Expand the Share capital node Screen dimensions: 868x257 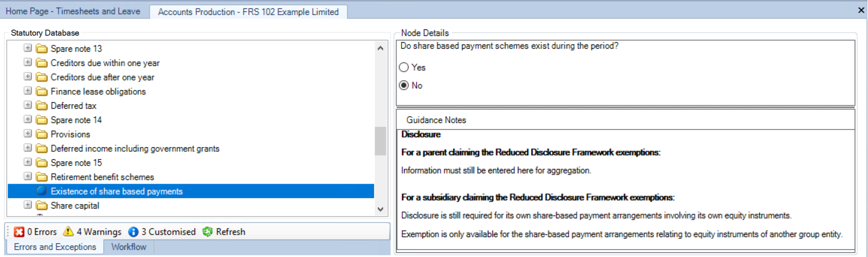coord(28,206)
